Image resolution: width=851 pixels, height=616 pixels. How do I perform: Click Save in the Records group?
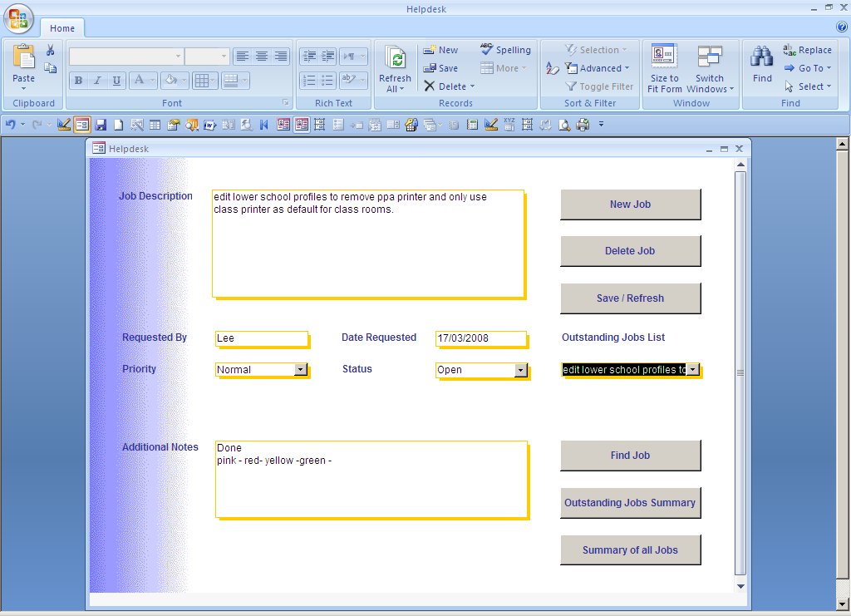(x=441, y=68)
